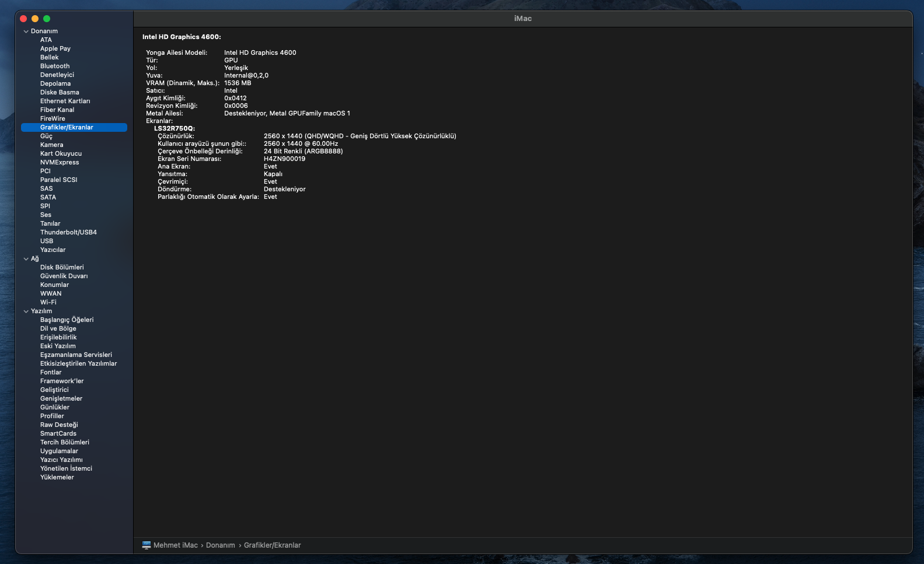The height and width of the screenshot is (564, 924).
Task: Select Grafikler/Ekranlar in the sidebar
Action: 67,128
